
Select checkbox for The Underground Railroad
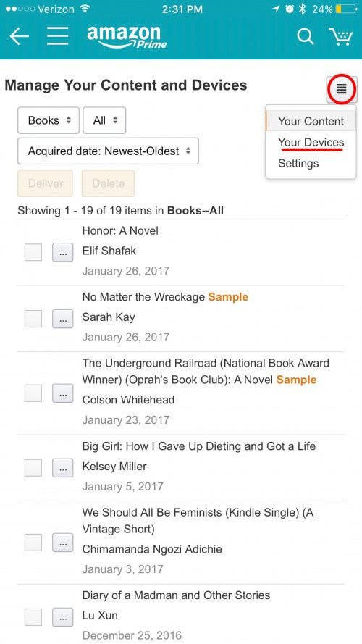[x=33, y=393]
